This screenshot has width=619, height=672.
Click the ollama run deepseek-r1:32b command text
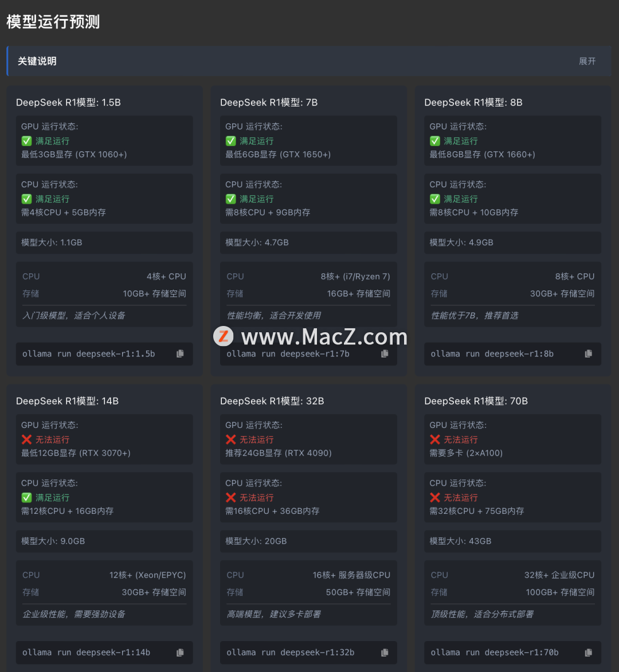click(290, 653)
